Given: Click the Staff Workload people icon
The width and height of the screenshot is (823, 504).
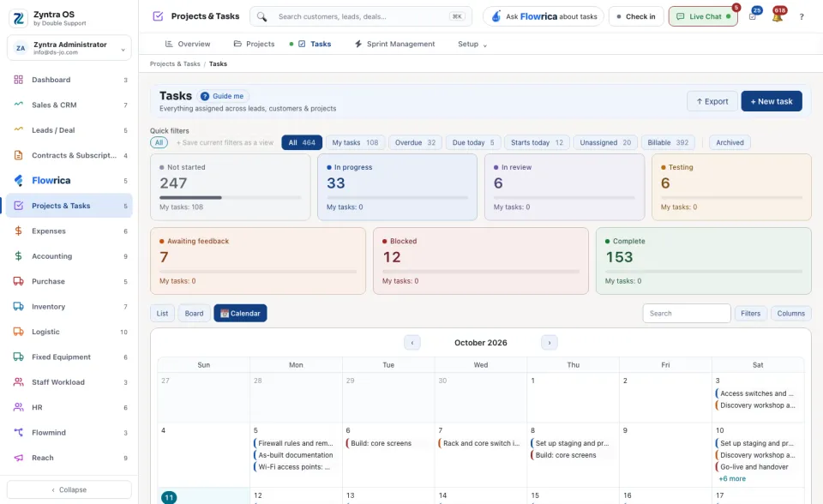Looking at the screenshot, I should 18,382.
